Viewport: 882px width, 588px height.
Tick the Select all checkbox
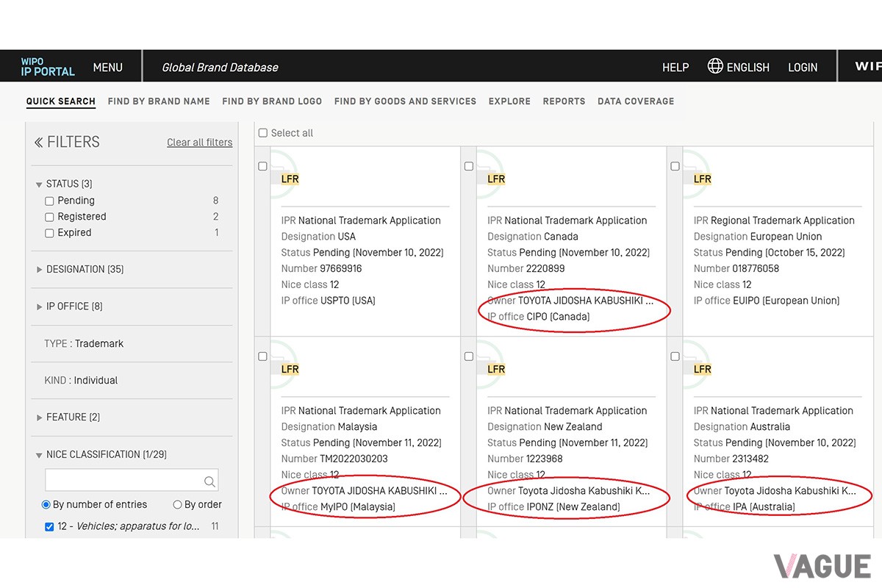263,133
